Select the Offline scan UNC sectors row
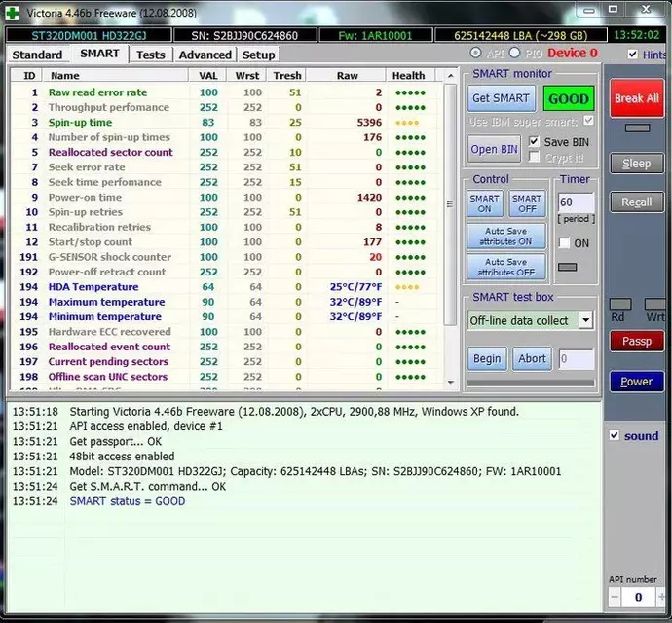Image resolution: width=672 pixels, height=623 pixels. coord(226,377)
